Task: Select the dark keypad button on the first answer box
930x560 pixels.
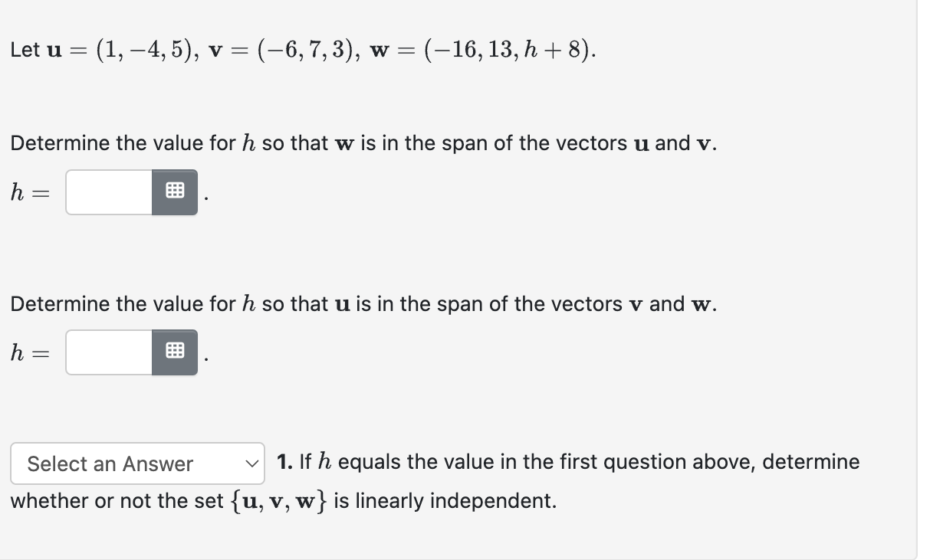Action: click(175, 191)
